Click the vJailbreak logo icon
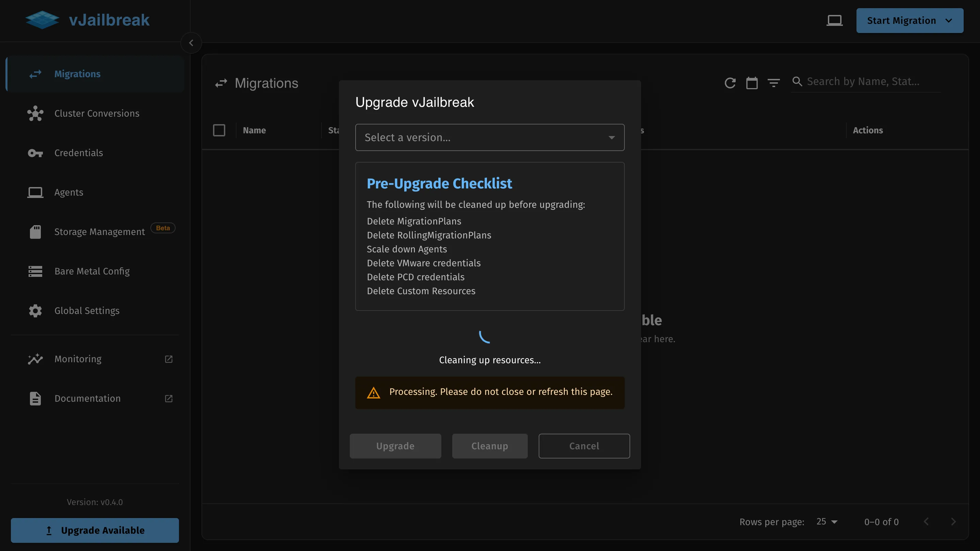980x551 pixels. pos(42,20)
